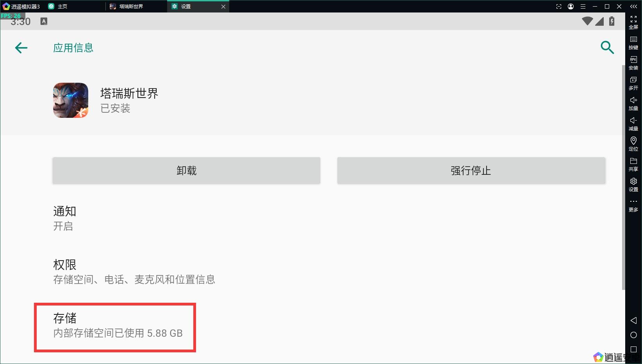Open multi-instance manager 多开
This screenshot has width=642, height=364.
coord(633,83)
